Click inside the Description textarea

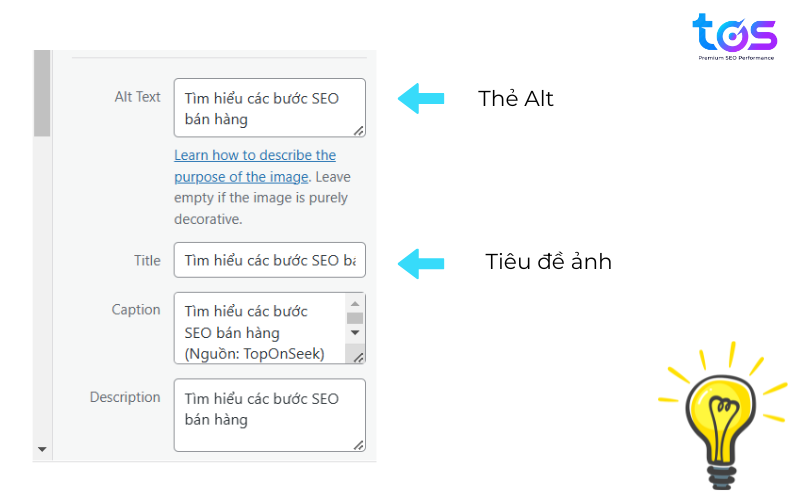point(268,414)
